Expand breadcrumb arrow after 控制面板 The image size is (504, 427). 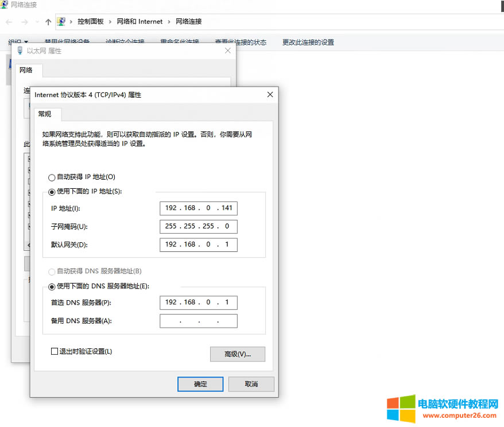(x=110, y=22)
